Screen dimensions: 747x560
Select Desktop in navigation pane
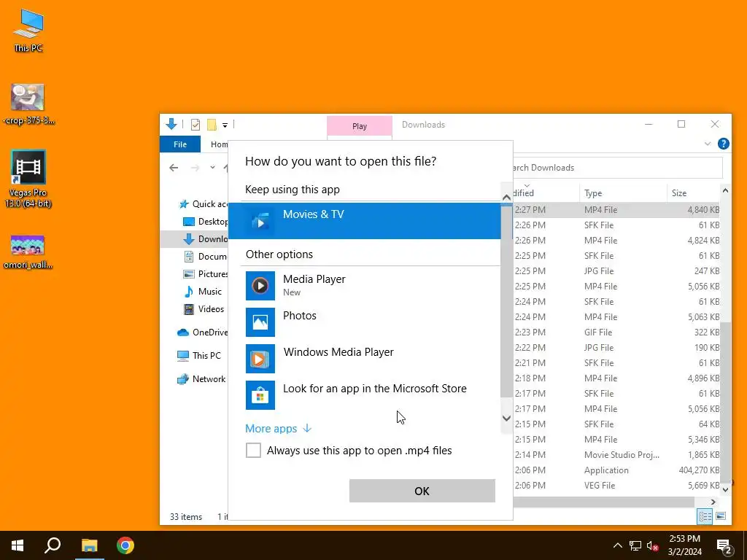coord(206,222)
